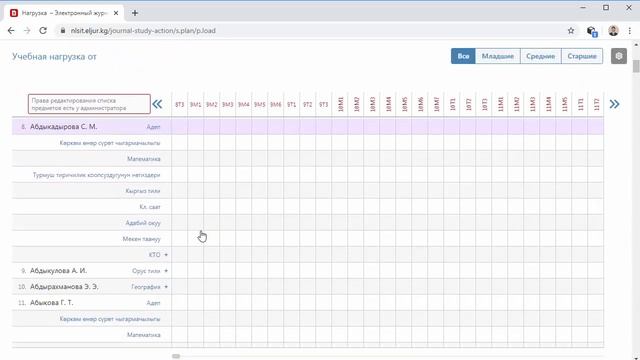Open the Chrome profile avatar

[613, 31]
